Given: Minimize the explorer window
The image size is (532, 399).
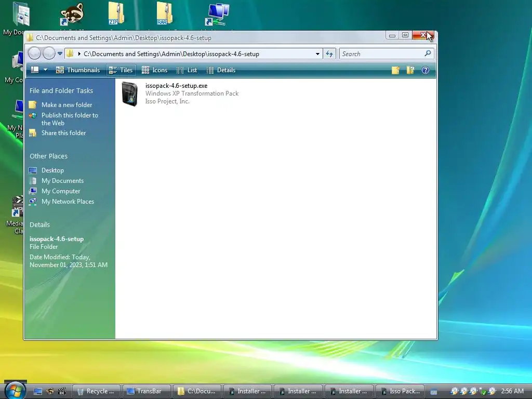Looking at the screenshot, I should tap(392, 35).
